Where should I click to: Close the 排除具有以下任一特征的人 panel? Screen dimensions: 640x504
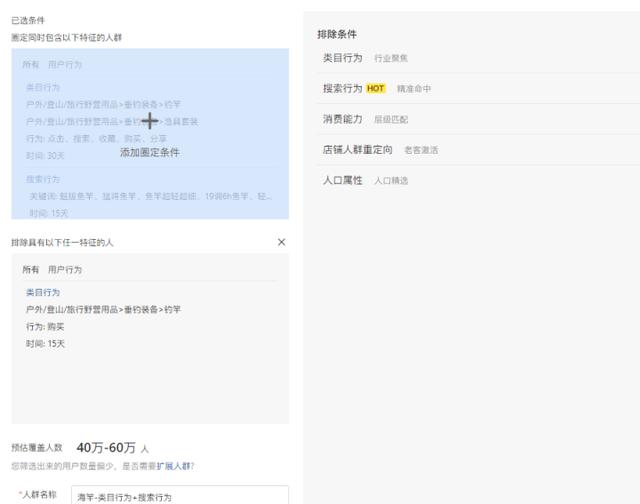tap(281, 242)
